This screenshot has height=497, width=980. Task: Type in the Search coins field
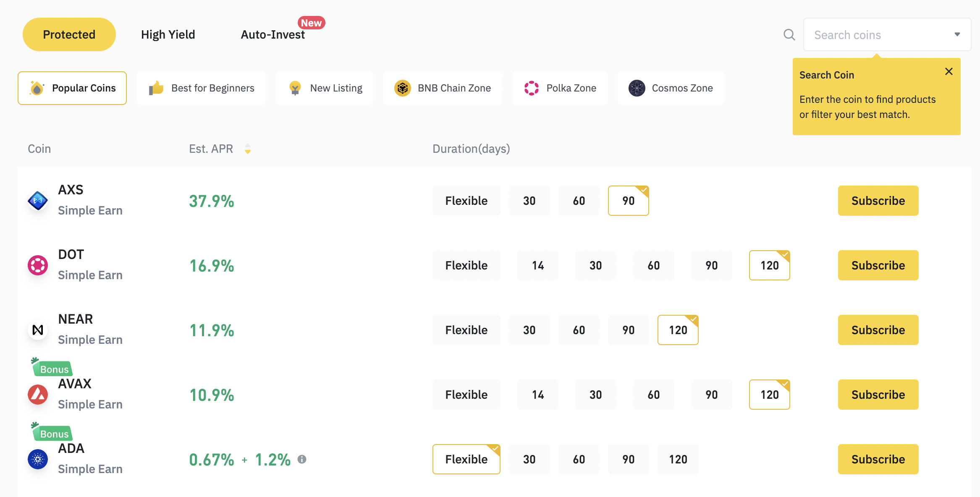point(878,34)
